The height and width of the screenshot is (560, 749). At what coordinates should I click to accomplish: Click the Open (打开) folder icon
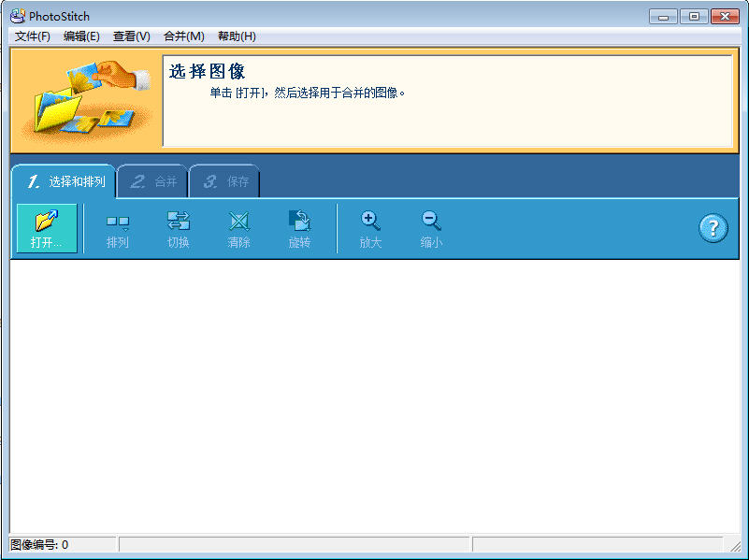click(47, 222)
